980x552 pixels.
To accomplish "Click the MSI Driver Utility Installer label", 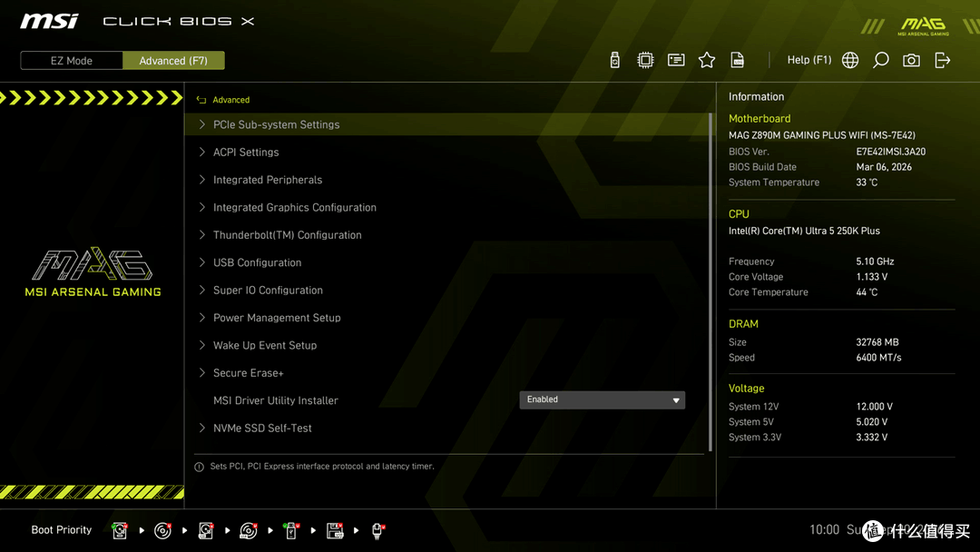I will click(x=276, y=400).
